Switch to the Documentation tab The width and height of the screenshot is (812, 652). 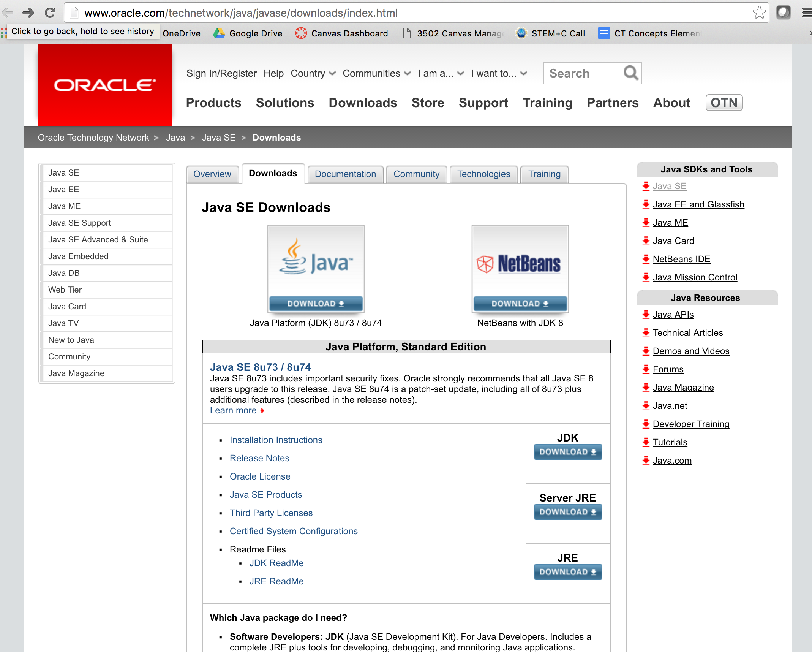pos(345,174)
